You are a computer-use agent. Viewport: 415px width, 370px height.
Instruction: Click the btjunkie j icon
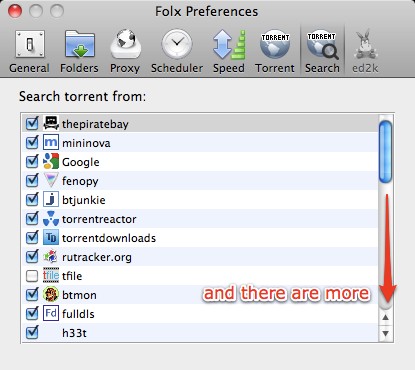click(51, 200)
